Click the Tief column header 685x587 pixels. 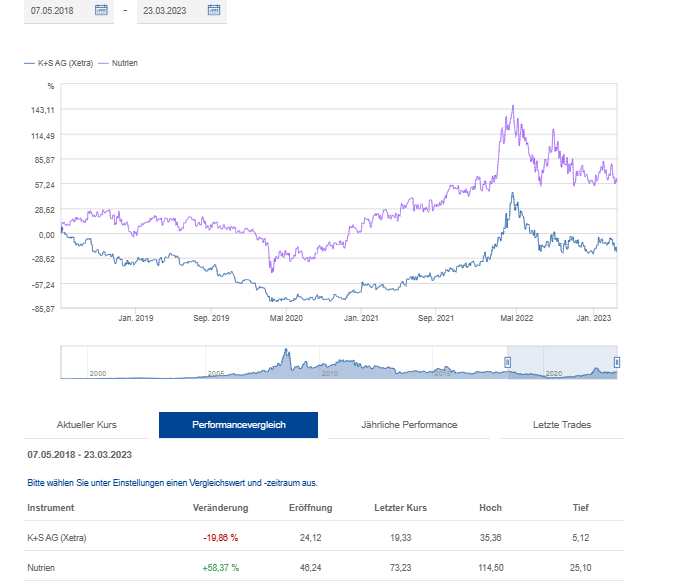tap(582, 508)
